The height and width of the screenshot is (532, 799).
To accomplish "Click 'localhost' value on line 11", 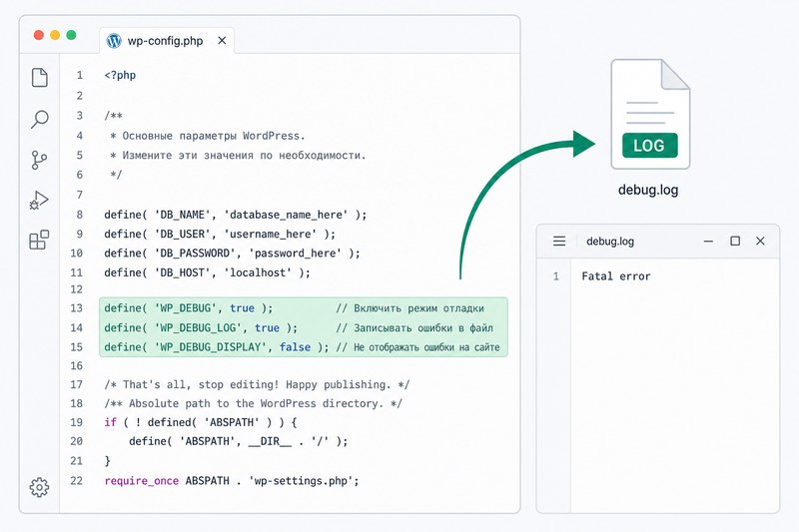I will 258,272.
